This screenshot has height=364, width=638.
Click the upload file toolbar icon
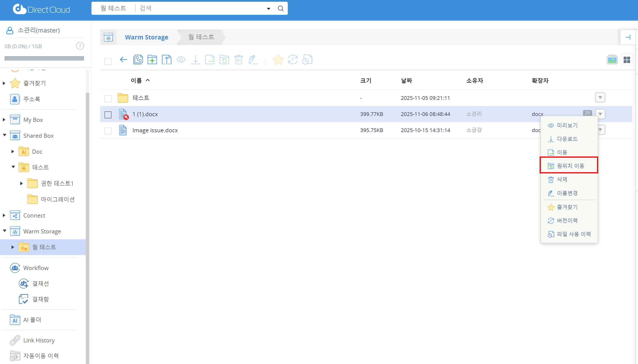coord(167,60)
